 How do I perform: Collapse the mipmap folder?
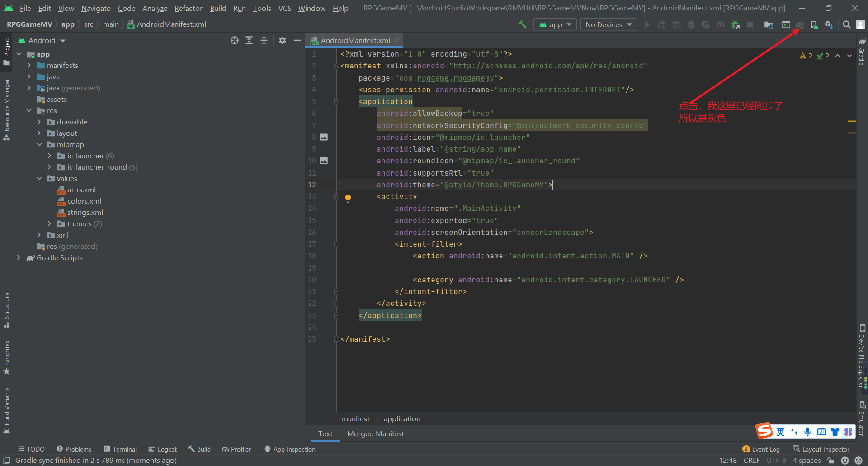(39, 144)
